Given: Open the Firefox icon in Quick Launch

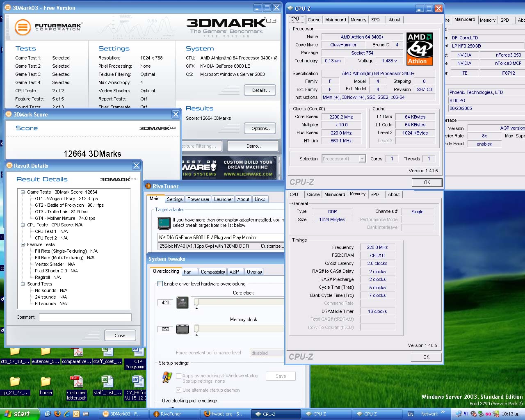Looking at the screenshot, I should [57, 414].
